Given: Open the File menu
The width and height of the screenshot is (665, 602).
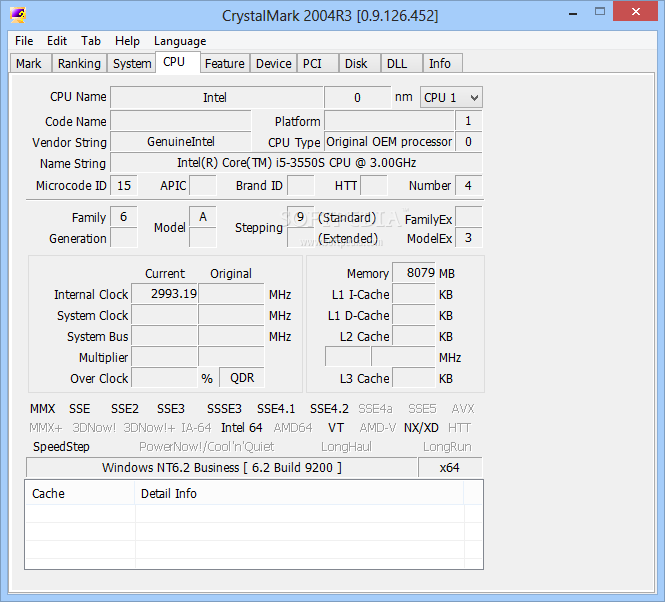Looking at the screenshot, I should 24,41.
